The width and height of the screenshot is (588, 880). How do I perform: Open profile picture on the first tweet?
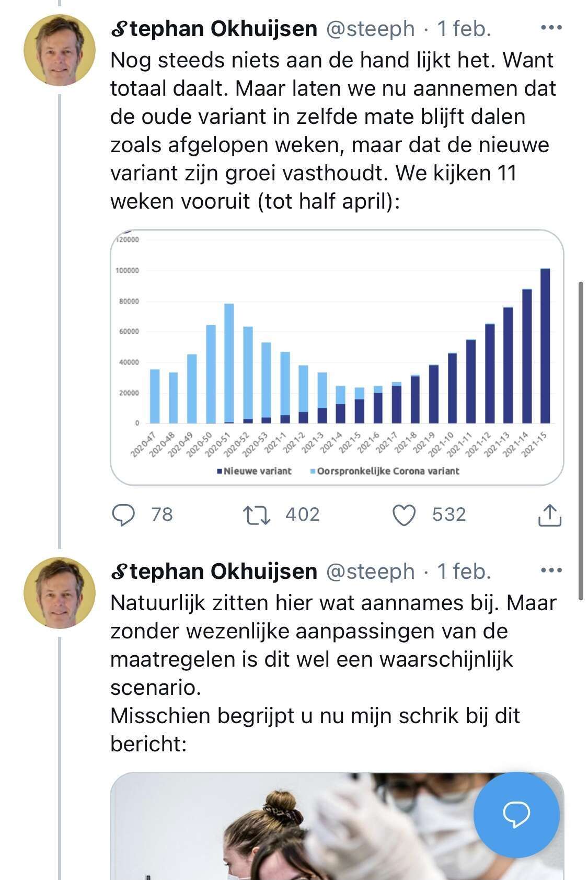pos(60,50)
